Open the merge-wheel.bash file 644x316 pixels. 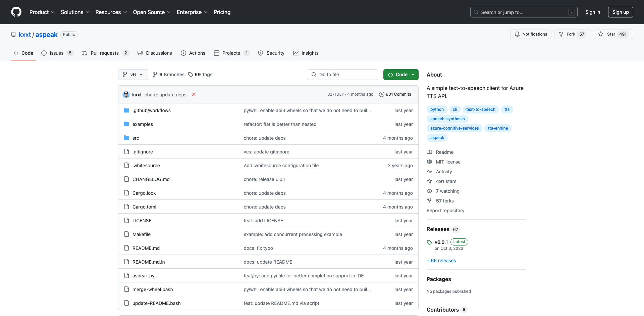click(x=153, y=289)
